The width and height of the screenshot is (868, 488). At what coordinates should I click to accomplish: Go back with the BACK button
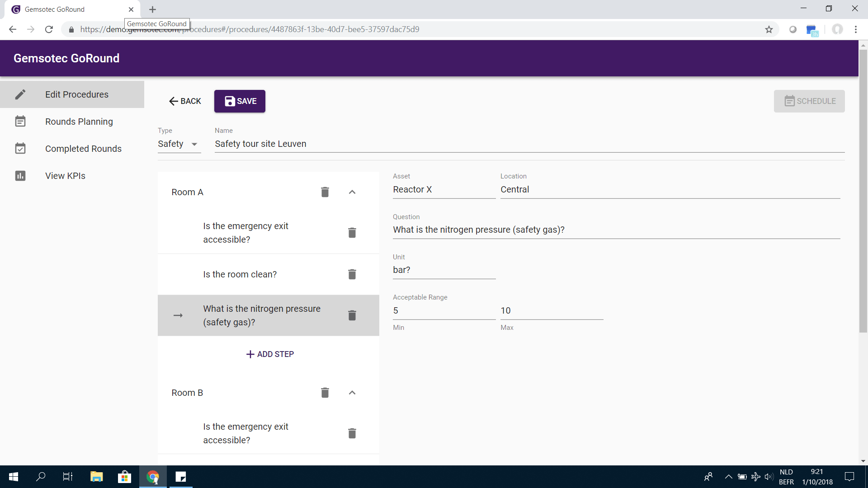pyautogui.click(x=185, y=101)
